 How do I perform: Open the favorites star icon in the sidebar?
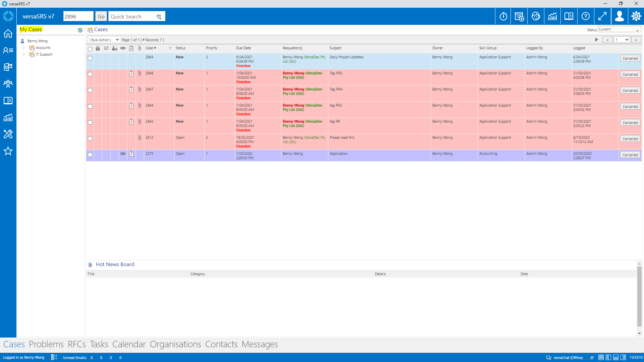coord(8,151)
